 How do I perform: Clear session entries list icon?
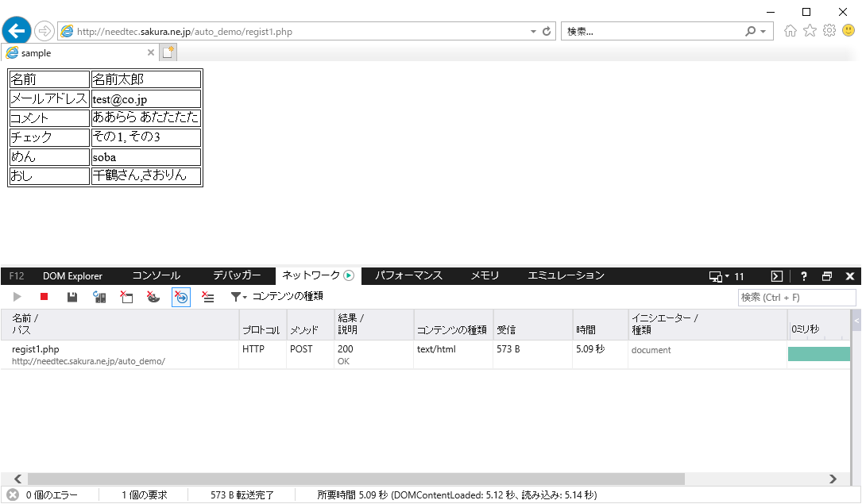(x=208, y=297)
